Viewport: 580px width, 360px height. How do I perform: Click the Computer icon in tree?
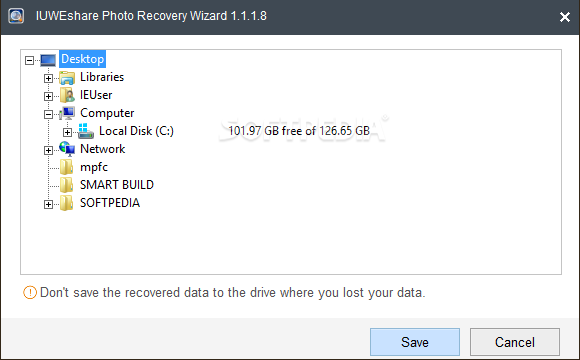coord(67,113)
